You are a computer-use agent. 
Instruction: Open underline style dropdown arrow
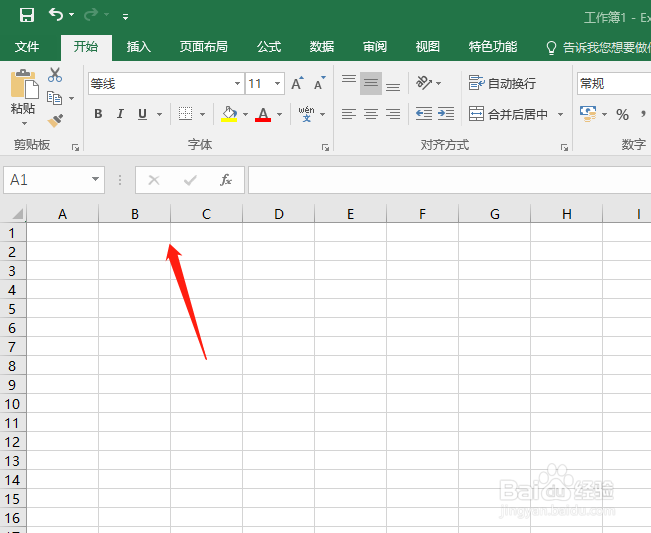click(159, 114)
